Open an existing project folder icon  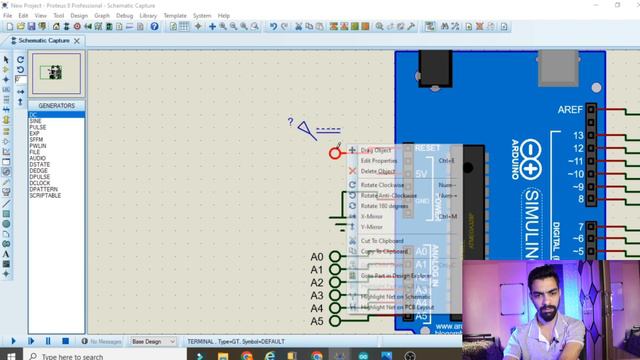click(20, 27)
